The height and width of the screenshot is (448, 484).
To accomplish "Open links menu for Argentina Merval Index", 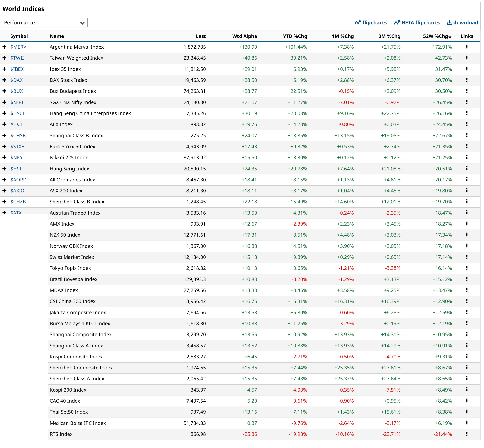I will (x=466, y=47).
